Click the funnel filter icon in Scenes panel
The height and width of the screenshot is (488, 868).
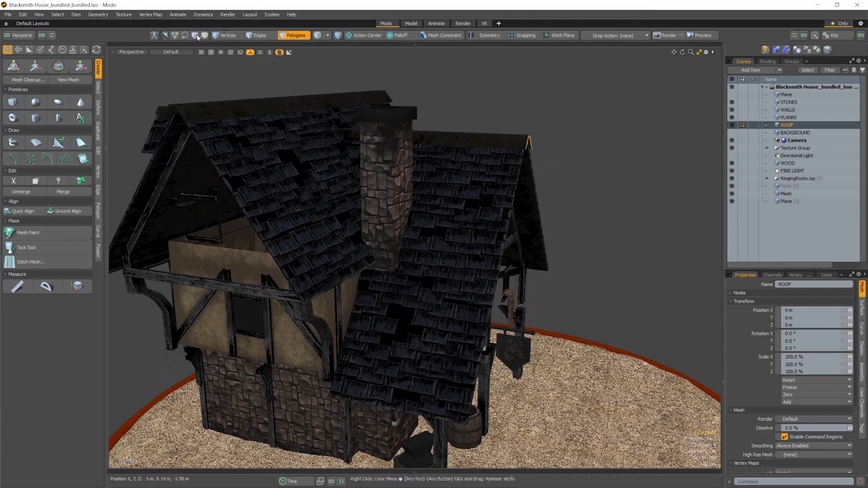coord(863,70)
